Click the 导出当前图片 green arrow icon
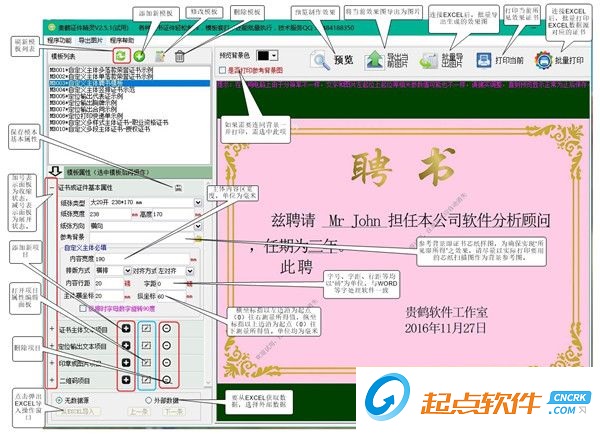 374,60
